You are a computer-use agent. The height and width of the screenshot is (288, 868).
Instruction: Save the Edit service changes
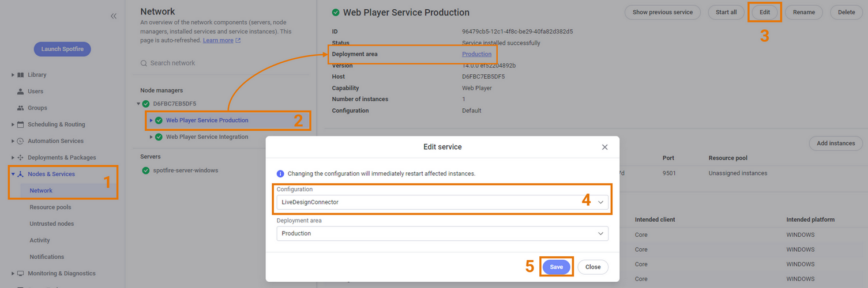556,267
